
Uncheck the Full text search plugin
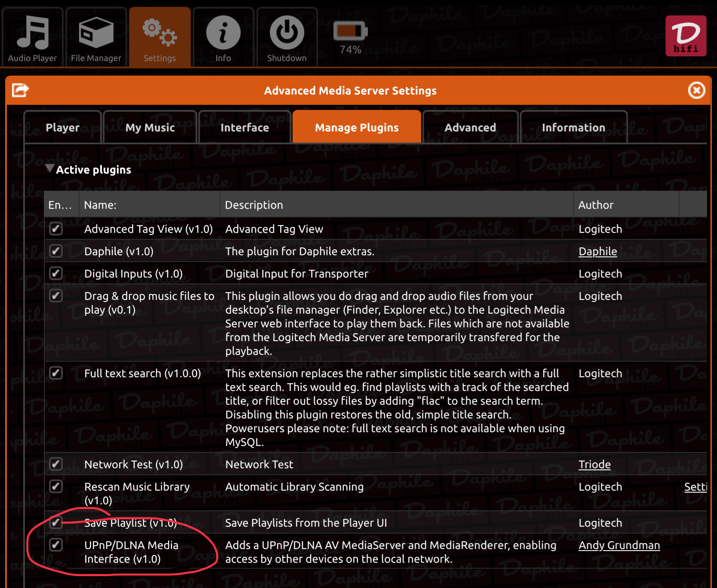56,373
